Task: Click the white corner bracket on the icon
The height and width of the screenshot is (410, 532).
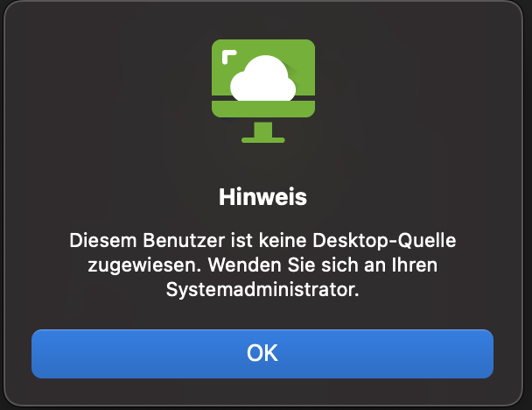Action: point(229,57)
